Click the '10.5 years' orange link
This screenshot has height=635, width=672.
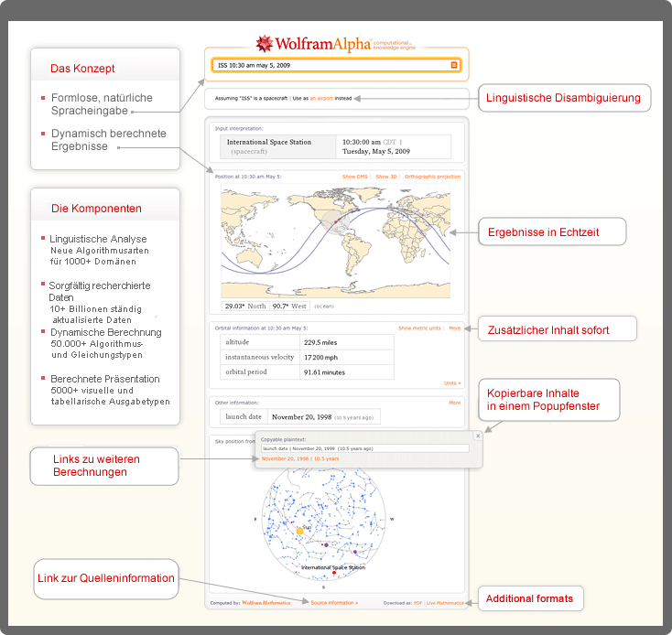(x=326, y=458)
